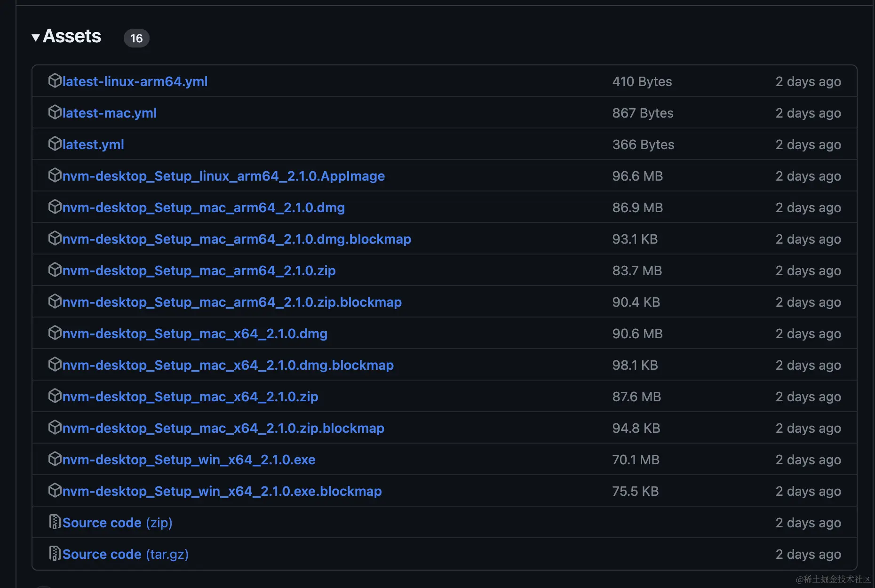Click '2 days ago' in Source code (tar.gz) row

point(808,555)
